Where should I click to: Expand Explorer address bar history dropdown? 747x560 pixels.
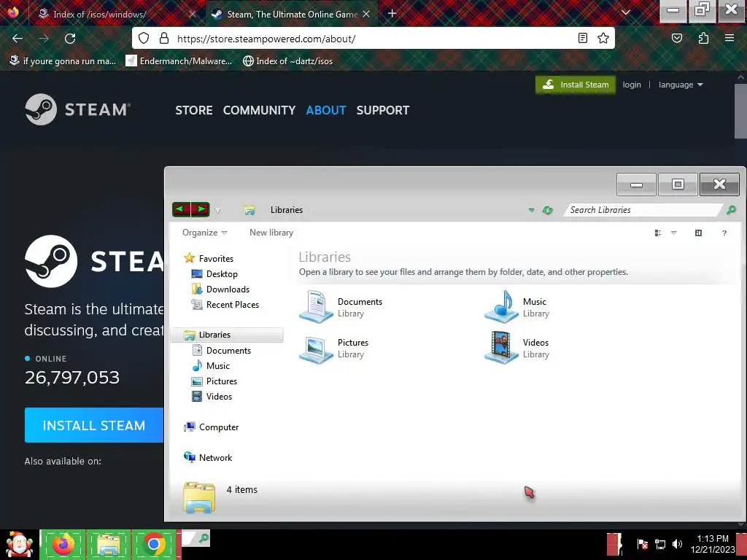coord(531,210)
